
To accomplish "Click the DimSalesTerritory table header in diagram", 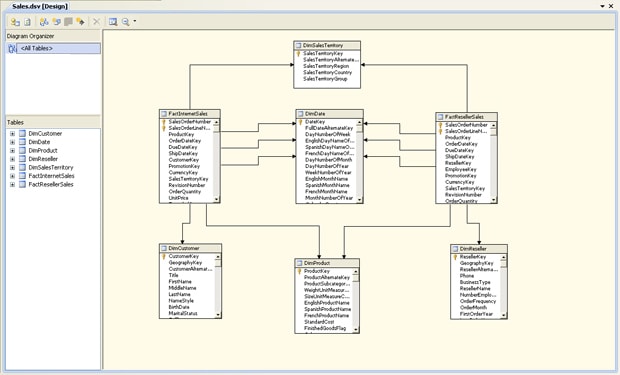I will coord(327,45).
